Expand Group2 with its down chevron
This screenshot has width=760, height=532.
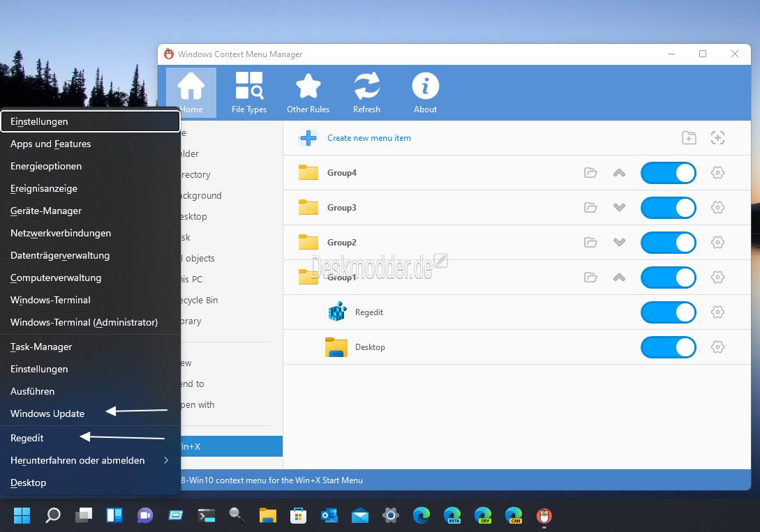[x=619, y=243]
